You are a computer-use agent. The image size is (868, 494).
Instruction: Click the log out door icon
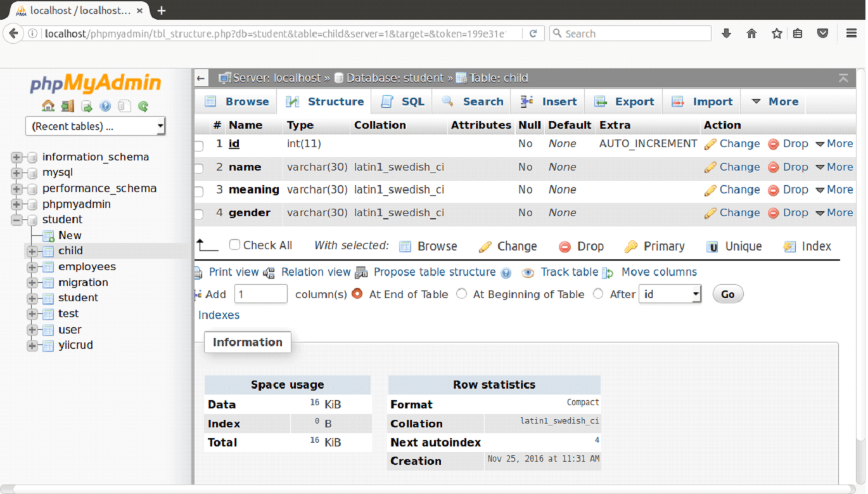(68, 106)
